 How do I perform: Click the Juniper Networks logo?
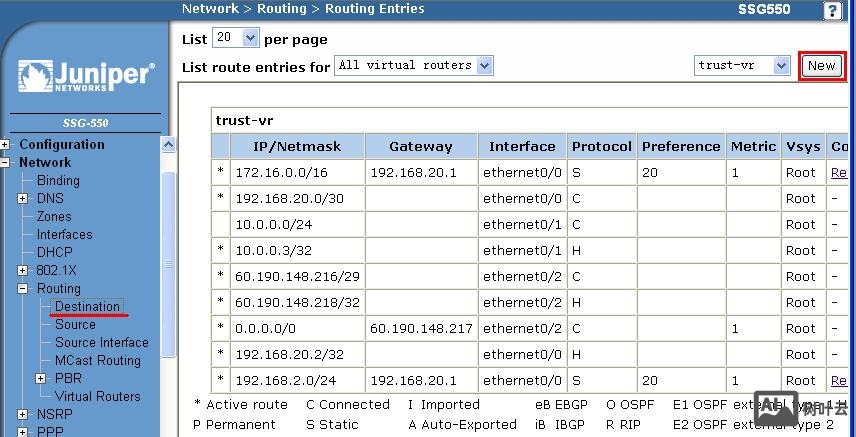[85, 77]
